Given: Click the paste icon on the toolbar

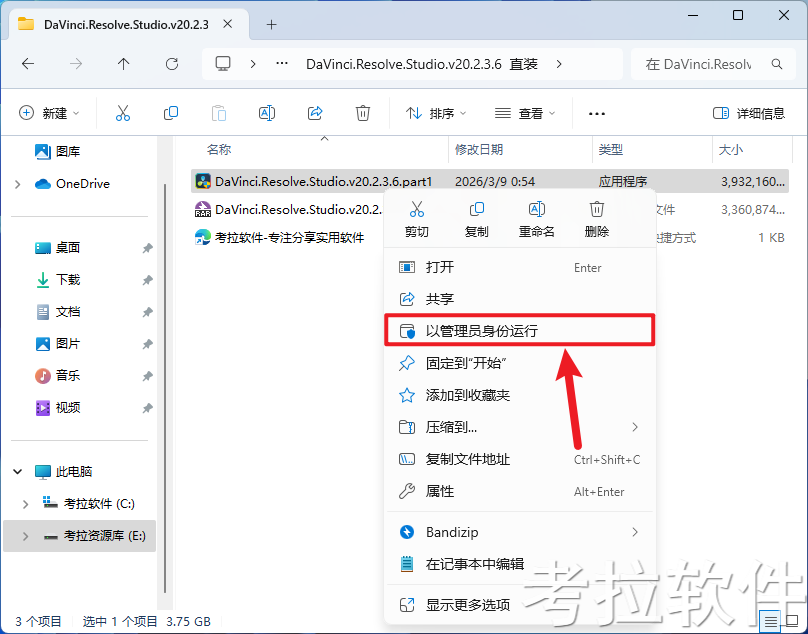Looking at the screenshot, I should point(219,112).
